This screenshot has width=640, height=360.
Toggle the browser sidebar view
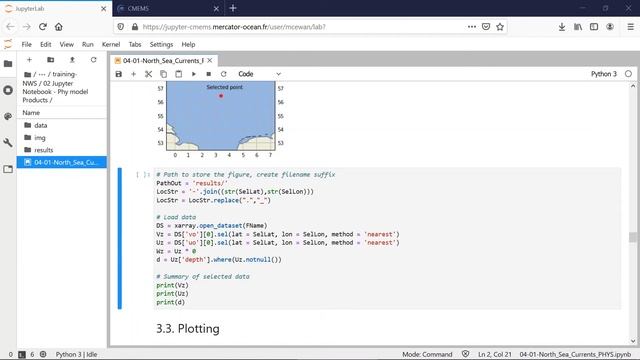[594, 27]
